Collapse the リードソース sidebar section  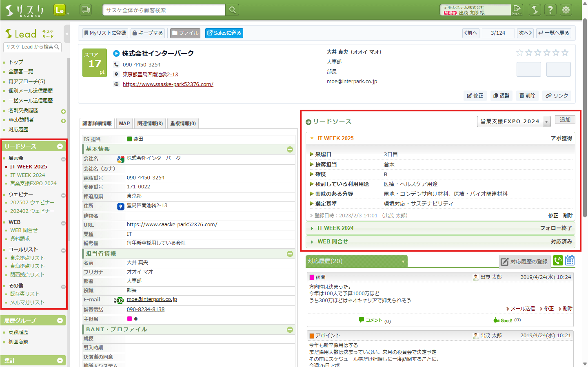60,146
